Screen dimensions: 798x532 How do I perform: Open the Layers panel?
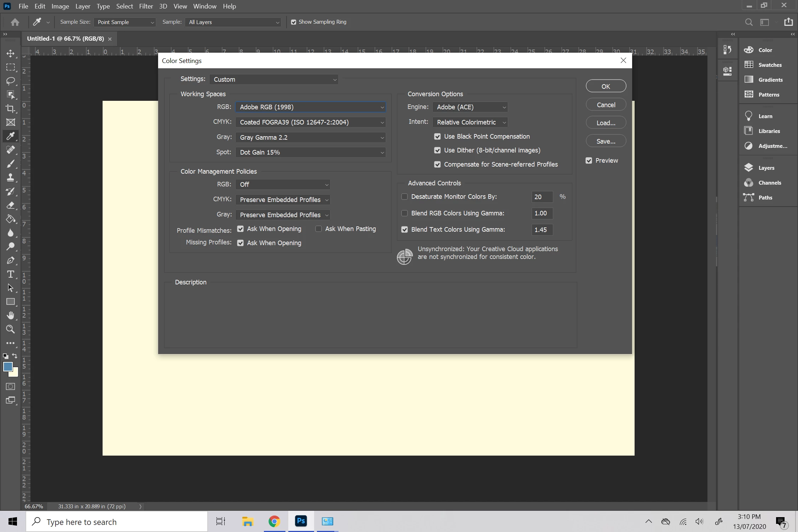[x=766, y=168]
